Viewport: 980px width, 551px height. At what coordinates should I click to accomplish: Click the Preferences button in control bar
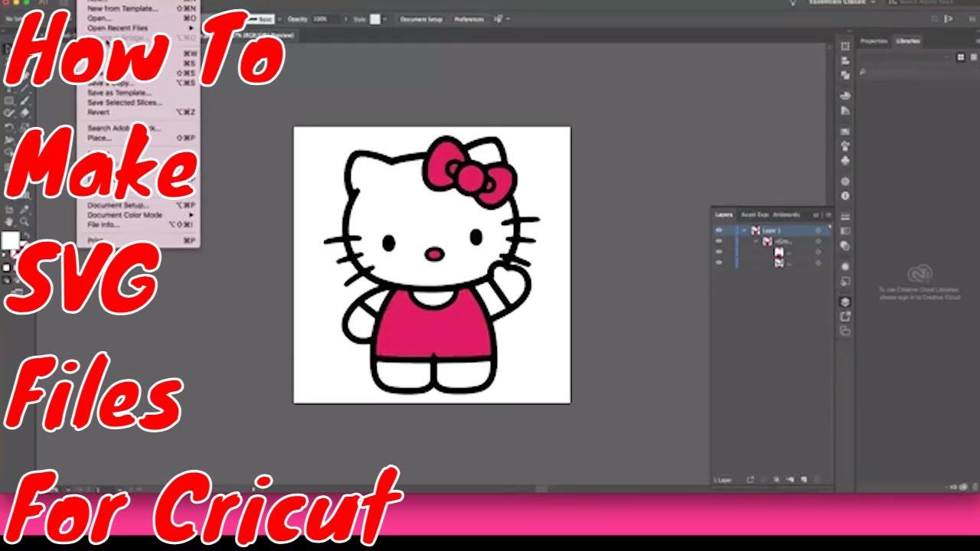click(x=469, y=19)
